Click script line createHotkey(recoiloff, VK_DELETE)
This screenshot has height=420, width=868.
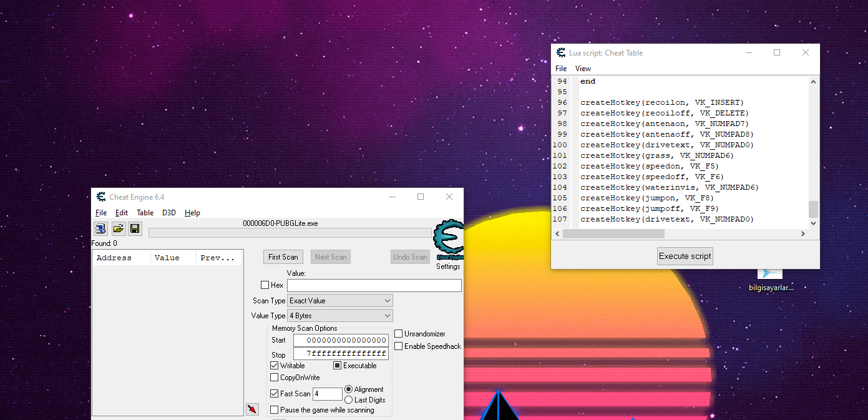point(665,113)
